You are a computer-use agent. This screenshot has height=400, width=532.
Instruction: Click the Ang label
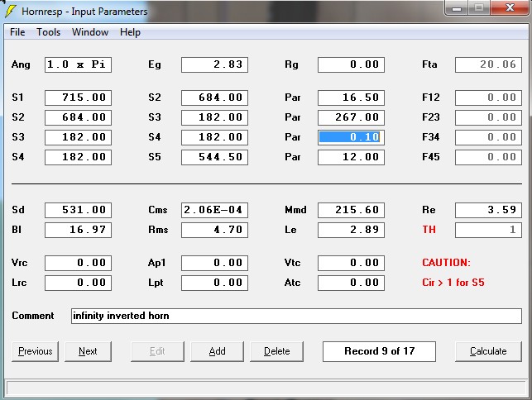[21, 64]
